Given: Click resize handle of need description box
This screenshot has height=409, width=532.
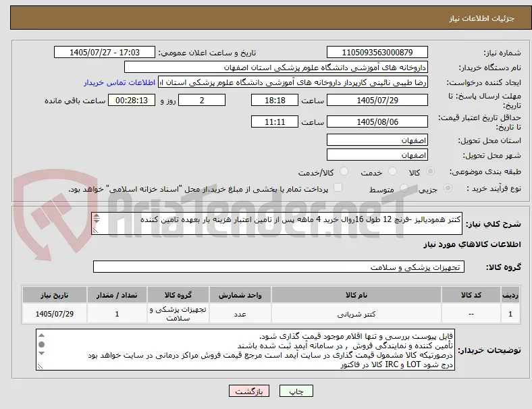Looking at the screenshot, I should [95, 231].
